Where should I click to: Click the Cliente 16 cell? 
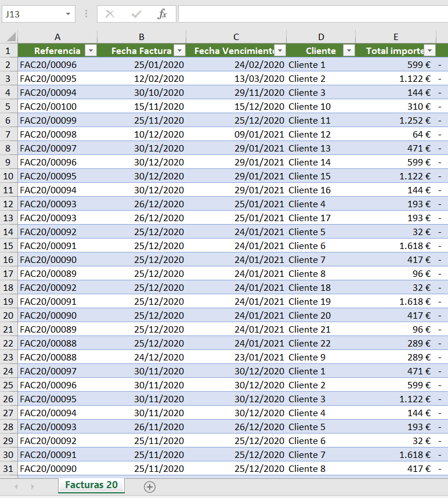pyautogui.click(x=321, y=190)
